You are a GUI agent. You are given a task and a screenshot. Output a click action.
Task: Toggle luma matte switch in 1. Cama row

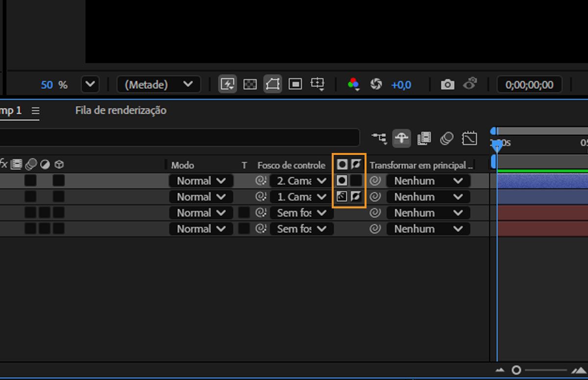[x=342, y=197]
